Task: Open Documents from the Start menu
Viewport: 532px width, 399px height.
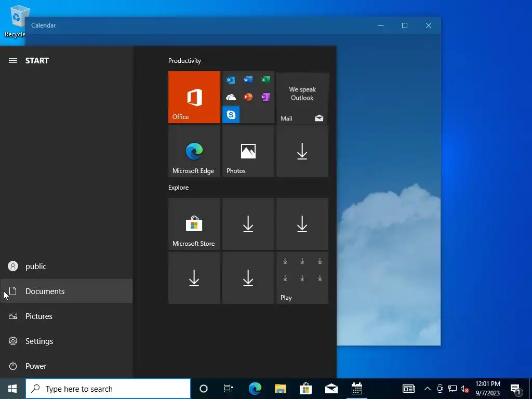Action: coord(66,291)
